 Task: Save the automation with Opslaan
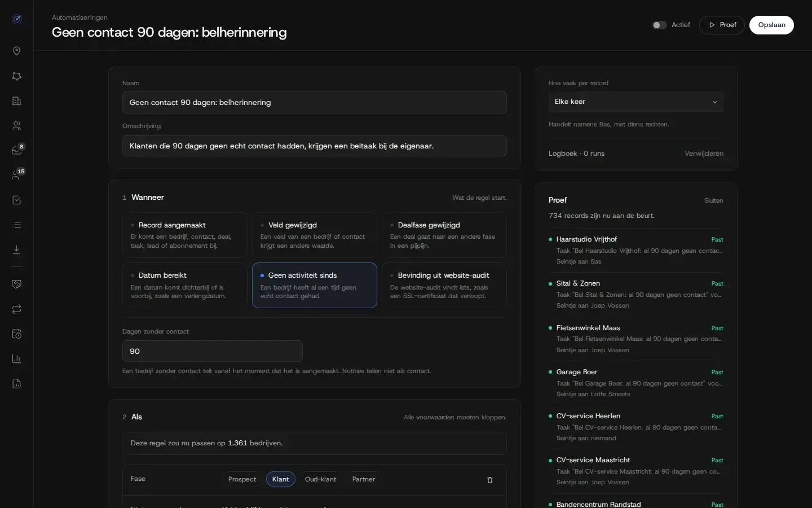[x=771, y=25]
